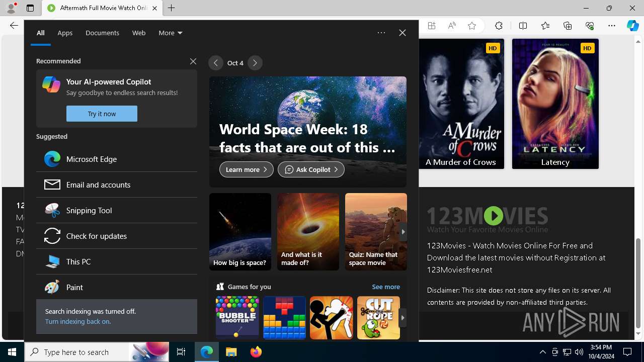644x362 pixels.
Task: Switch to Microsoft Edge taskbar icon
Action: tap(207, 352)
